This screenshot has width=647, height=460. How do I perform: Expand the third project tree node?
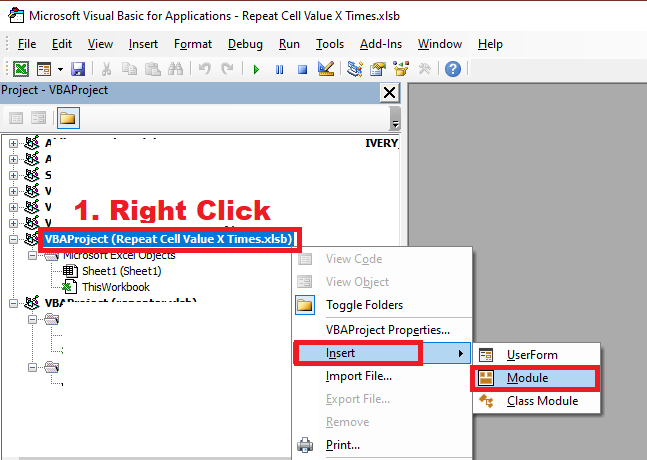click(13, 175)
